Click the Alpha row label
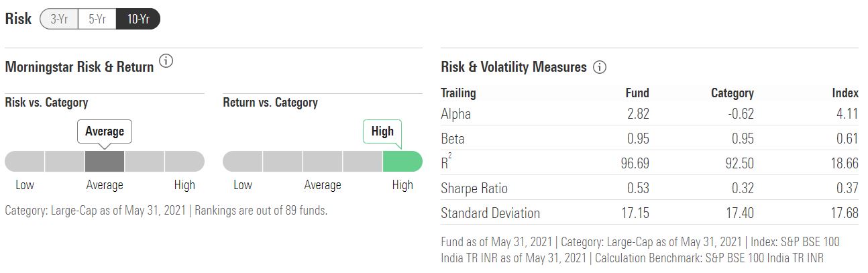Image resolution: width=868 pixels, height=273 pixels. coord(455,114)
